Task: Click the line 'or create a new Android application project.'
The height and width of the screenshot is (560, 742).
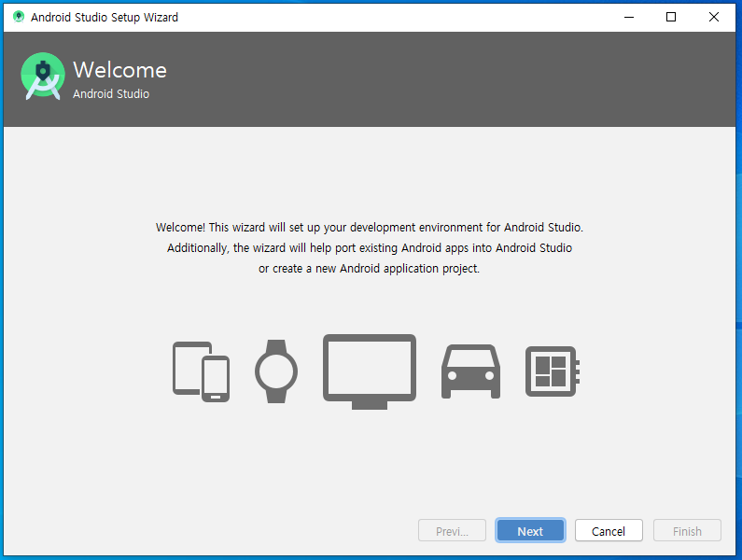Action: tap(369, 269)
